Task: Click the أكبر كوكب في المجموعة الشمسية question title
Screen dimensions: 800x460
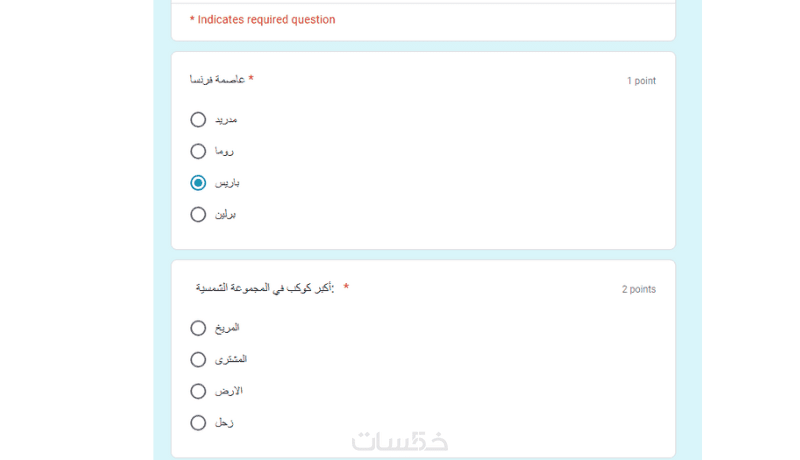Action: coord(265,288)
